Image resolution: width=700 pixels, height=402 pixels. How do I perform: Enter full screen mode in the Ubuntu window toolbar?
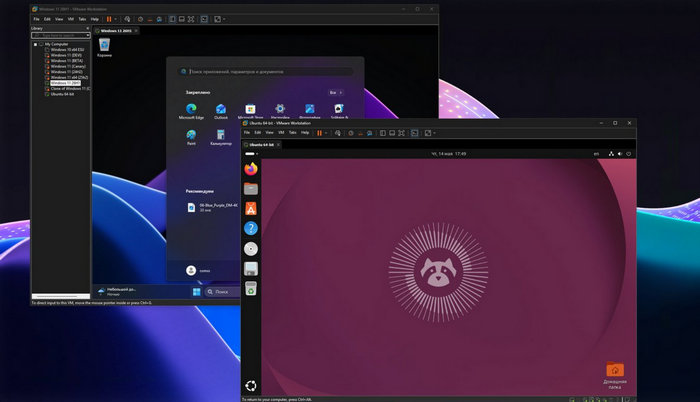tap(401, 133)
